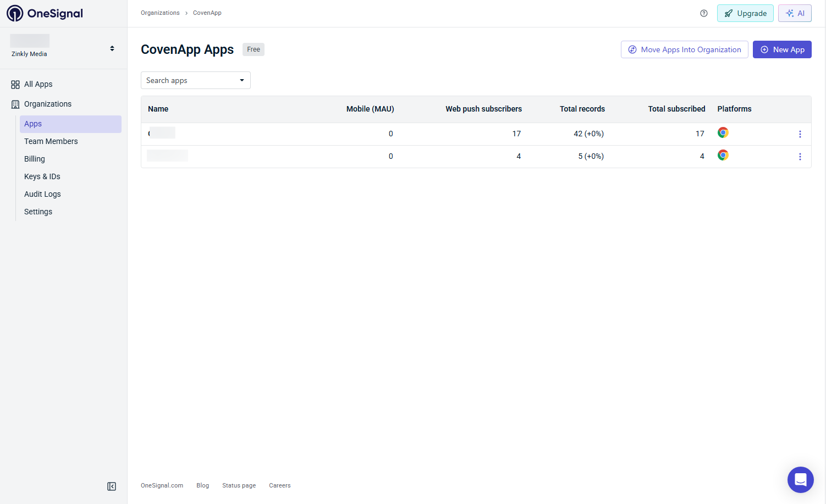
Task: Open the AI assistant button
Action: pyautogui.click(x=795, y=13)
